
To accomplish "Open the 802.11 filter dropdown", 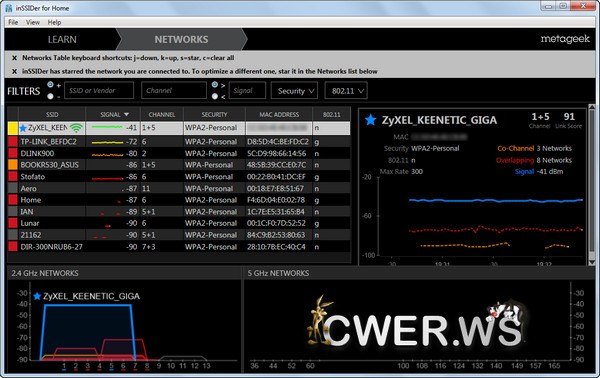I will (346, 91).
